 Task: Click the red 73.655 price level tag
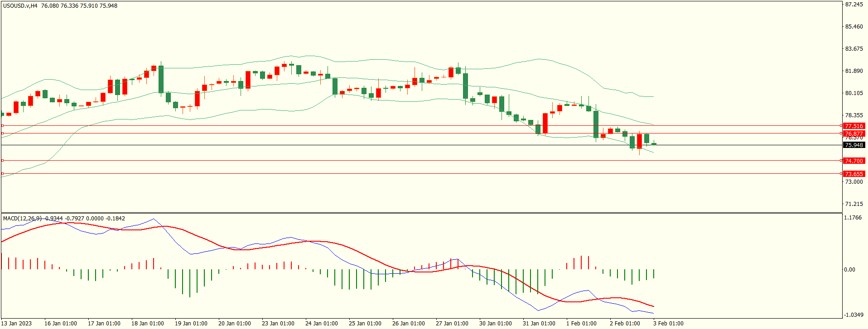(x=854, y=174)
